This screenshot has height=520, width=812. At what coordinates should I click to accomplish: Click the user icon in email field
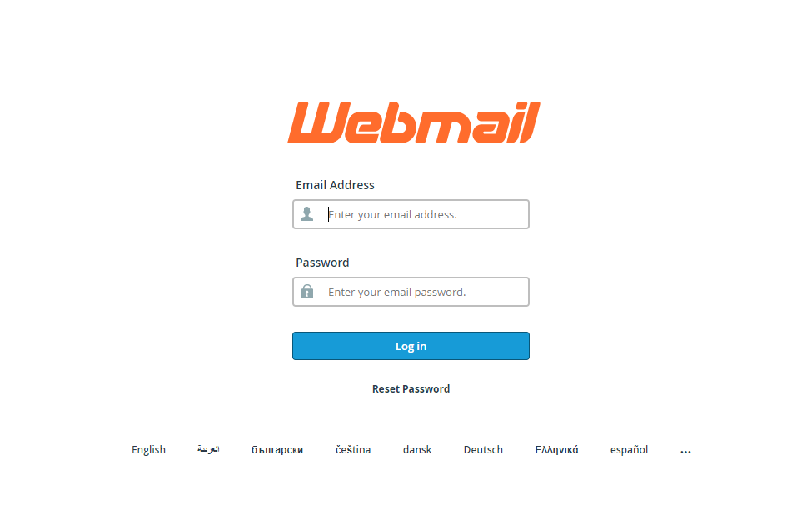point(307,214)
